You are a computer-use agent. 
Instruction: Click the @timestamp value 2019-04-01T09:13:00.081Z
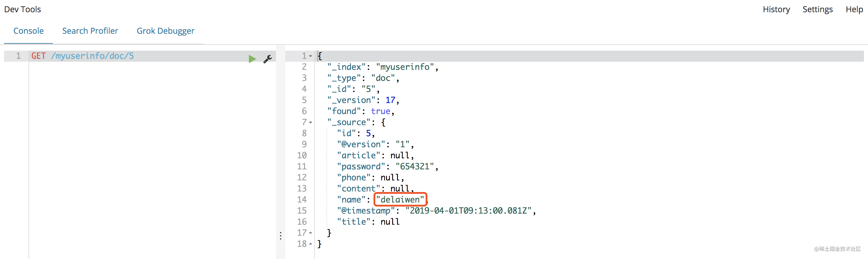[468, 211]
